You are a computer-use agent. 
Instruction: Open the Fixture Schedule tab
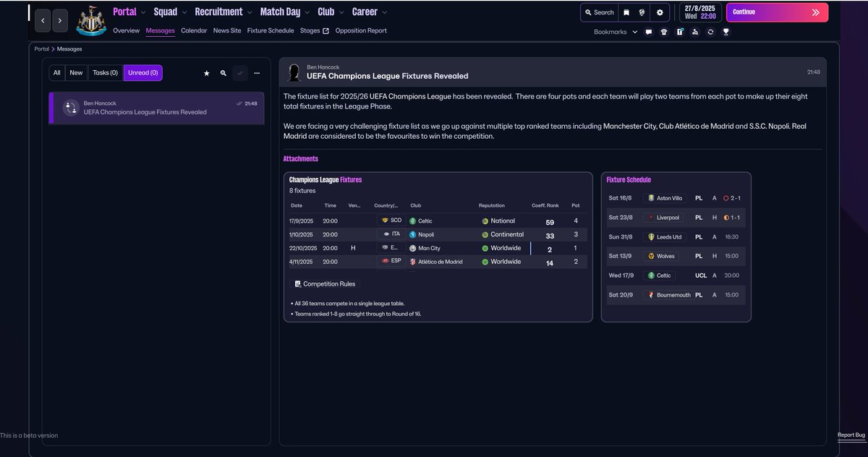[271, 31]
